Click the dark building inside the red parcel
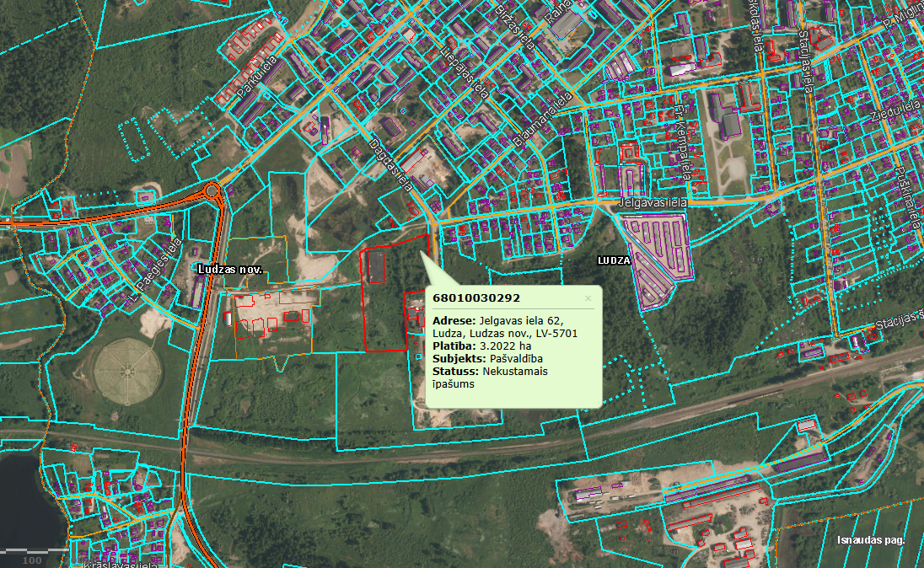 (x=376, y=266)
